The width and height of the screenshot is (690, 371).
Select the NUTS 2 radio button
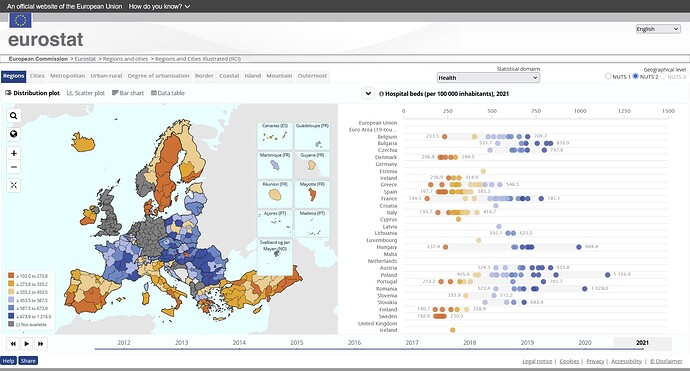click(635, 76)
